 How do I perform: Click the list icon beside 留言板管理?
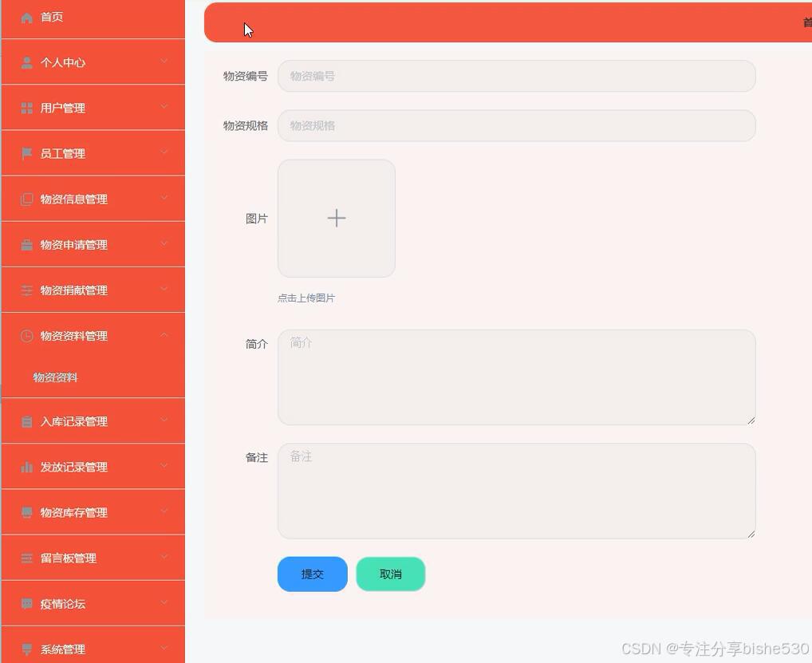26,558
